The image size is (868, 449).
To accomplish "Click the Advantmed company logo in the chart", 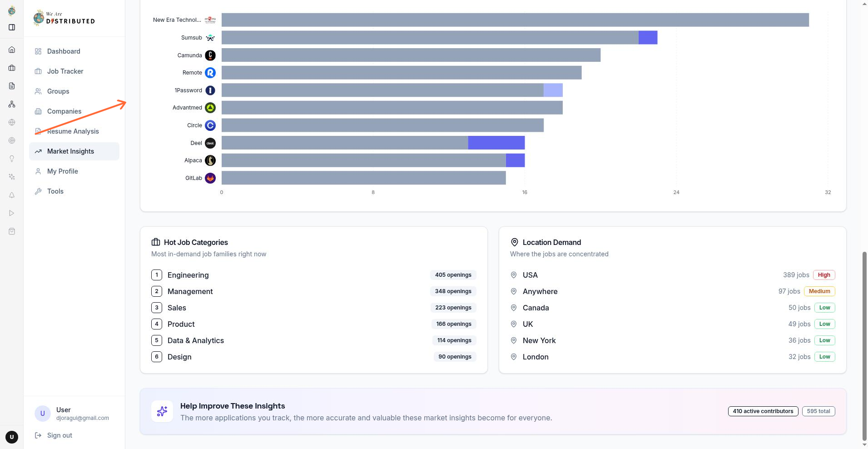I will (210, 108).
